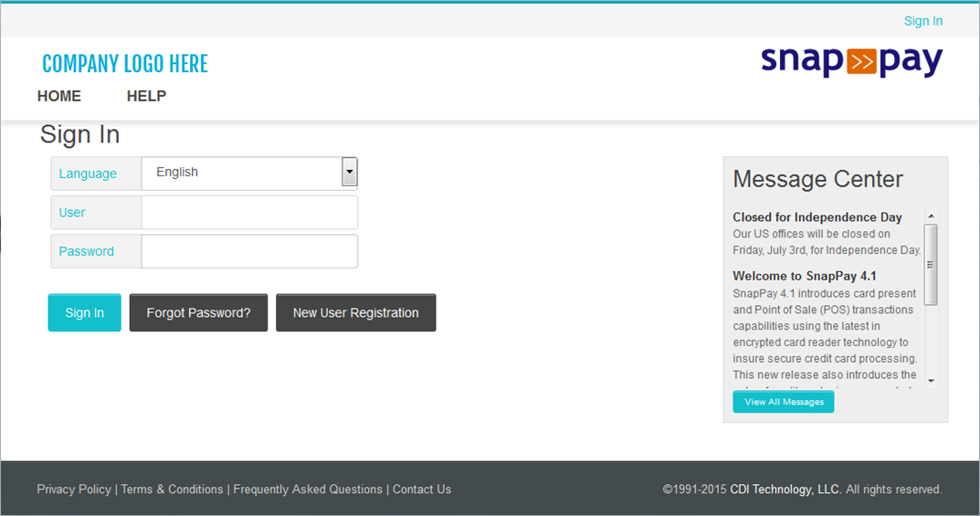Image resolution: width=980 pixels, height=516 pixels.
Task: Open the Language dropdown arrow
Action: (349, 172)
